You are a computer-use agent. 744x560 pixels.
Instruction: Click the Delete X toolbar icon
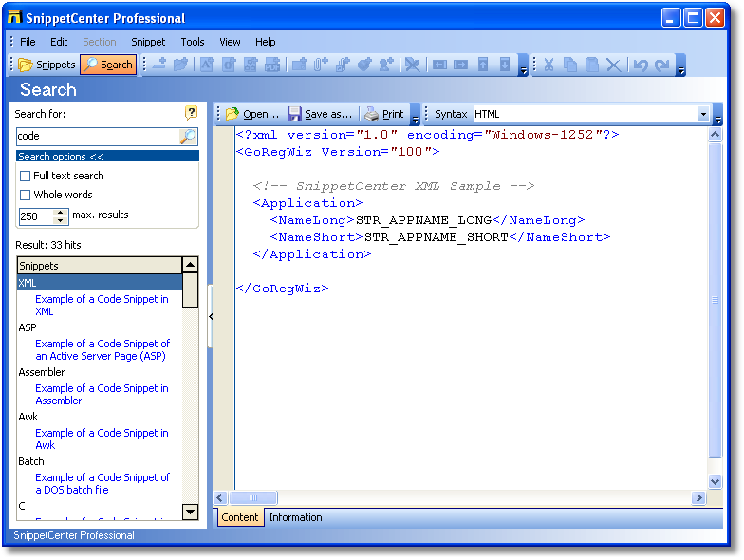click(613, 65)
